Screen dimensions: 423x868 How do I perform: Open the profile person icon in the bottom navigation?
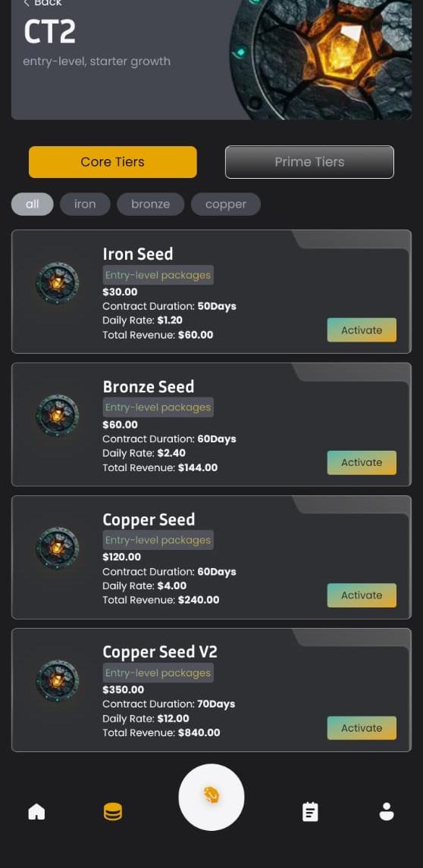tap(387, 812)
